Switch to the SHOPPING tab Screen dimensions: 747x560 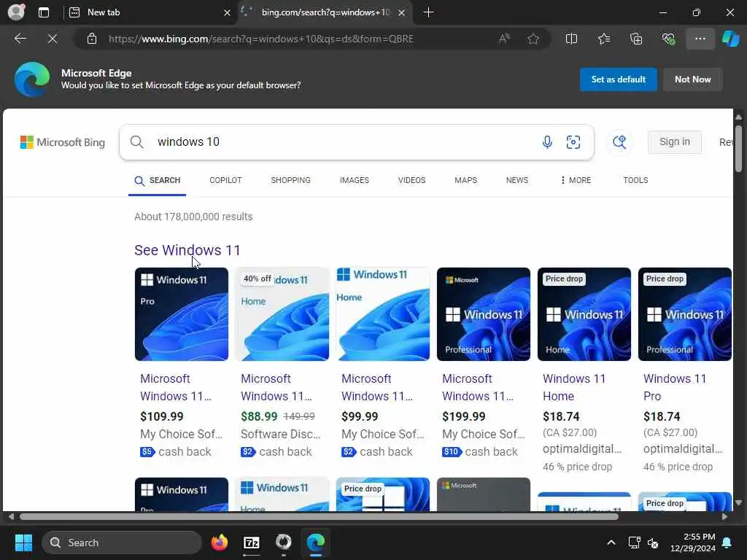tap(290, 180)
